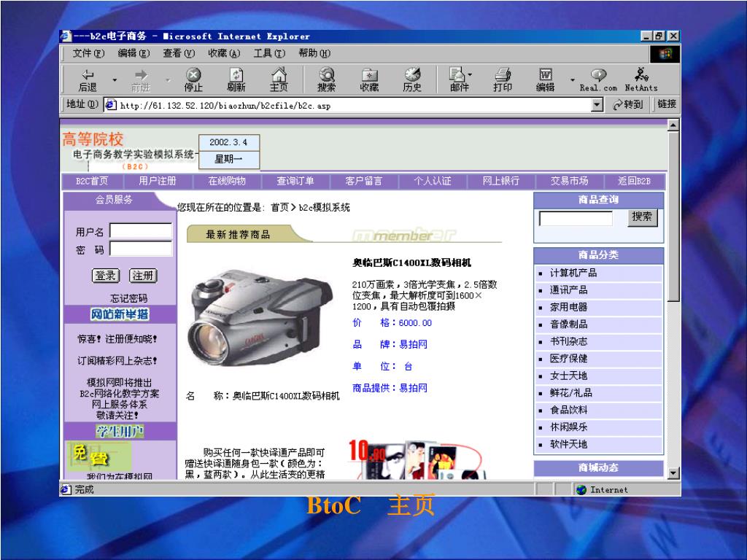Open the 在线购物 nav tab
This screenshot has height=560, width=747.
coord(227,181)
